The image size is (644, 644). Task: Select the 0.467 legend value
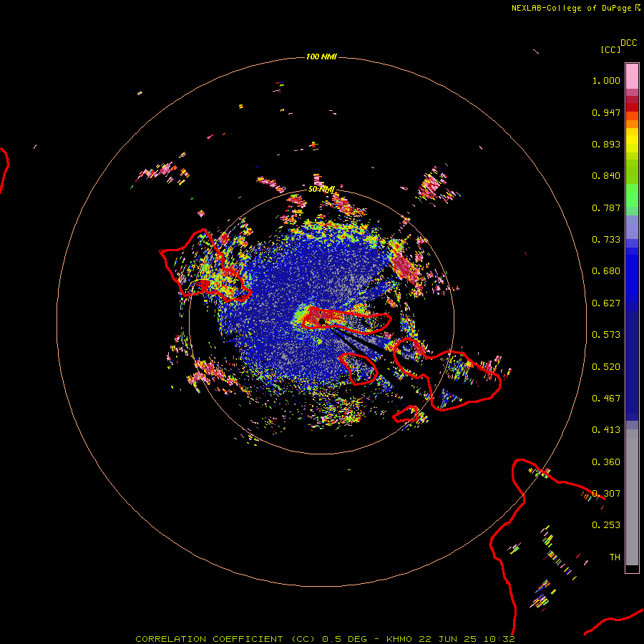tap(606, 399)
